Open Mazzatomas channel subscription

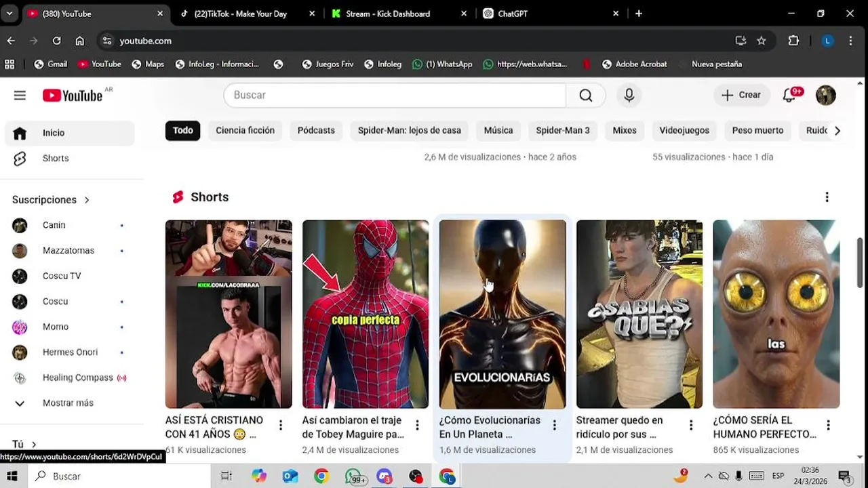[x=70, y=250]
